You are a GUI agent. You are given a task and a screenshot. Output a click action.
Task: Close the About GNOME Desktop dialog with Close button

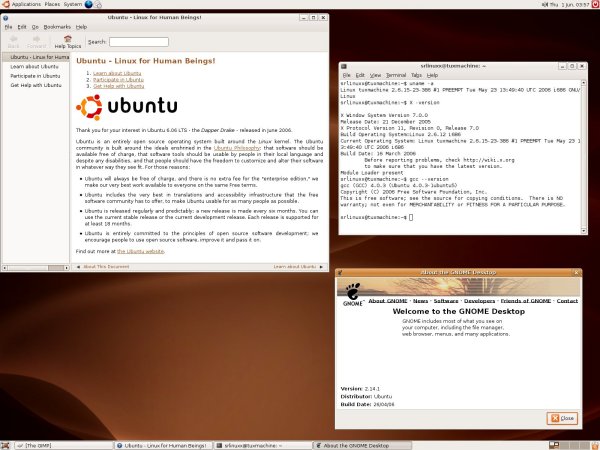tap(562, 417)
